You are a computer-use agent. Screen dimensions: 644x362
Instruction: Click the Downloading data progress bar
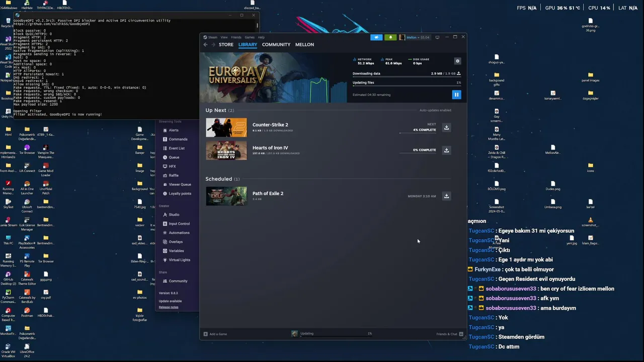click(407, 77)
